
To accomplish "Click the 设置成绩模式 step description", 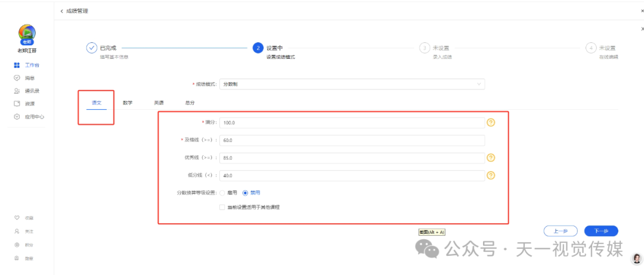I will click(x=280, y=57).
